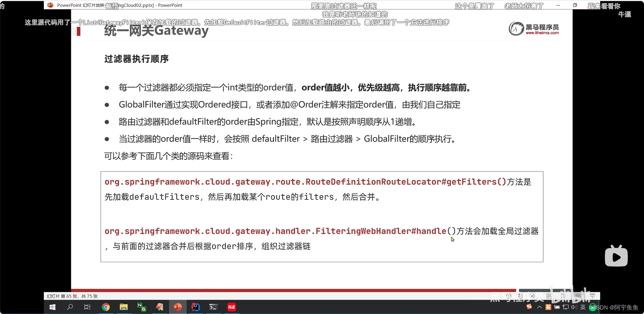Screen dimensions: 644x314
Task: Switch to Slide Sorter view
Action: pyautogui.click(x=563, y=296)
